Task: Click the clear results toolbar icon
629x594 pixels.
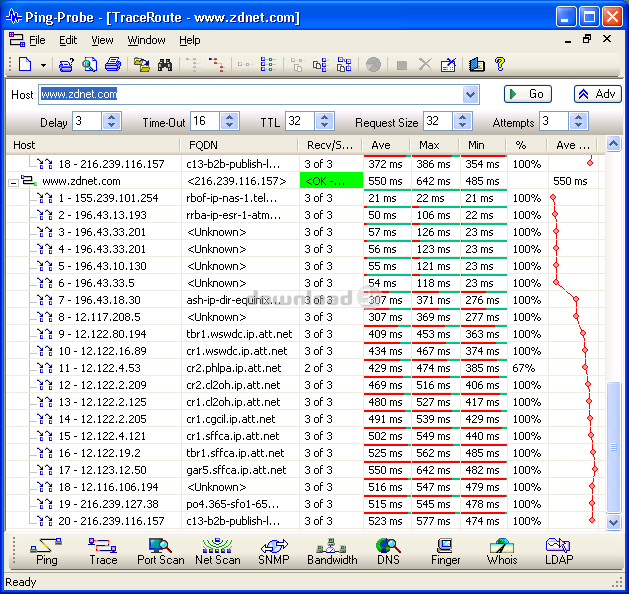Action: pos(448,65)
